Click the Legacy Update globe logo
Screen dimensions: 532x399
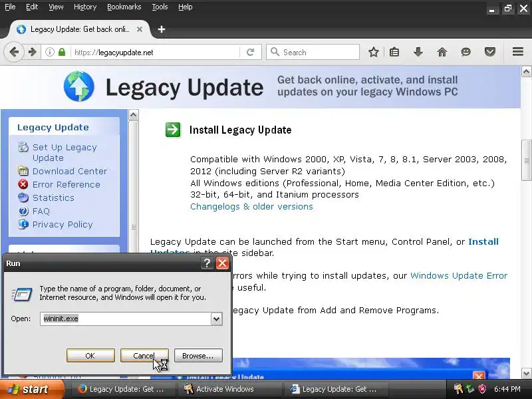coord(79,86)
